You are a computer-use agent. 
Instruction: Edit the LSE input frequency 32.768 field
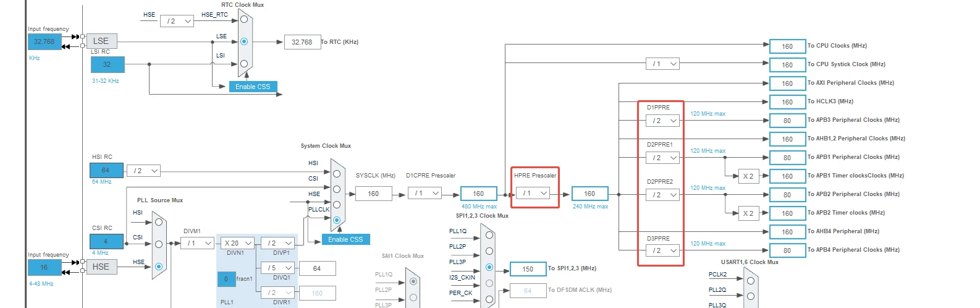pos(44,41)
